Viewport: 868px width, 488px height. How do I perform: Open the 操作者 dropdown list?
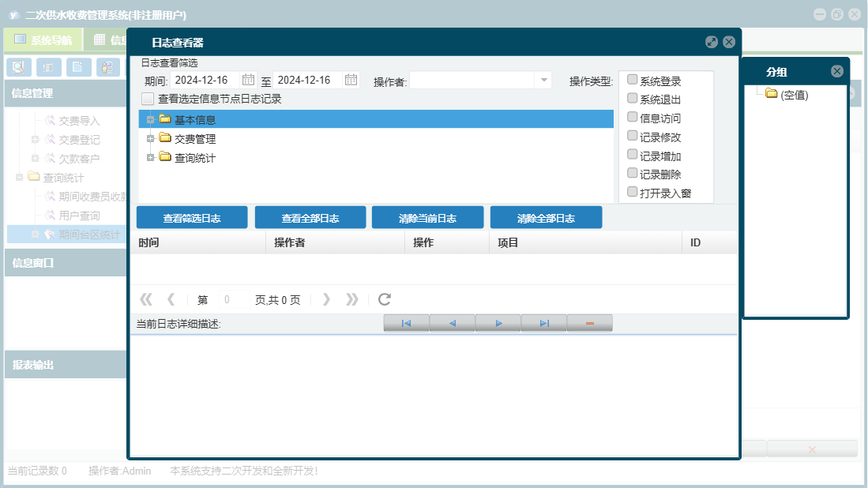[543, 81]
